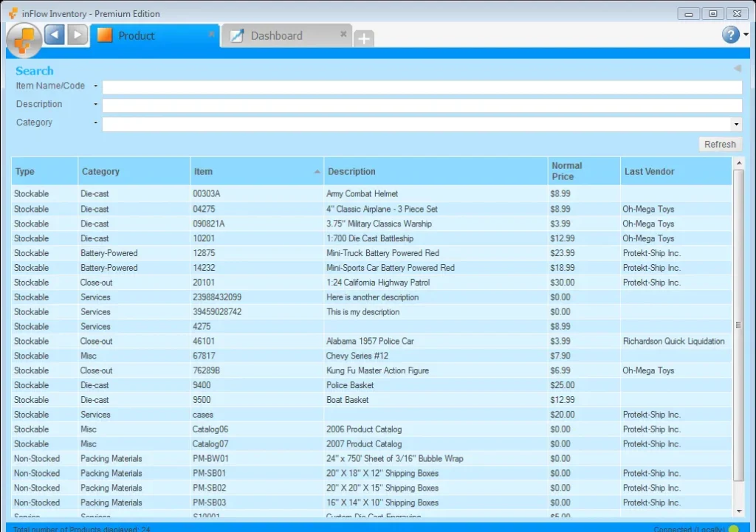Sort by the Last Vendor column header
The height and width of the screenshot is (532, 756).
pos(676,171)
